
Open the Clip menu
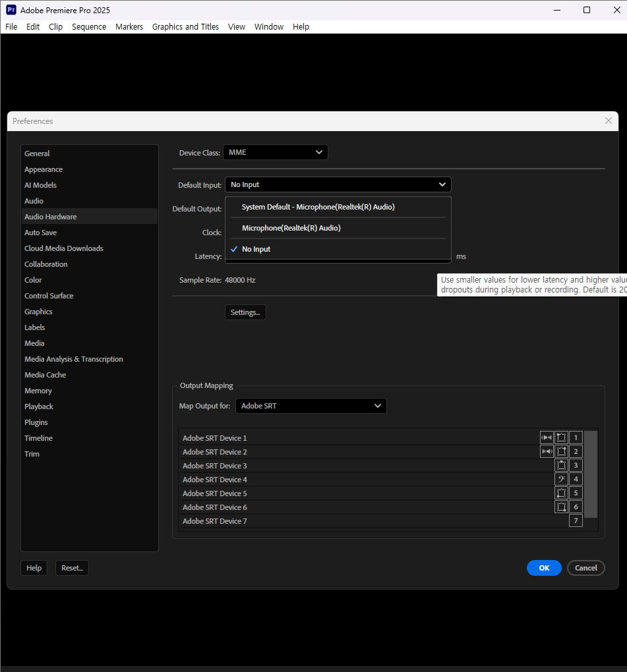pos(56,26)
